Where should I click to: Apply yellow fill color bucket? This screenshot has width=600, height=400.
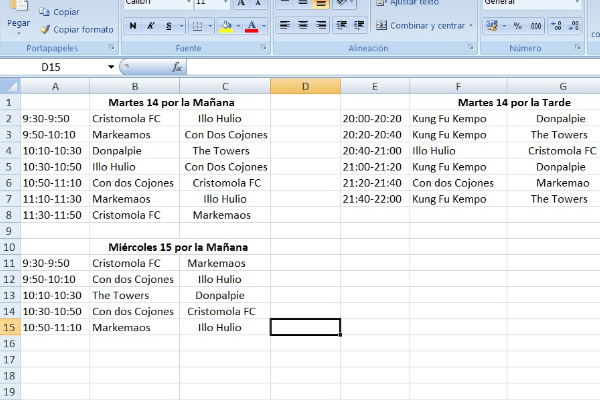[226, 26]
